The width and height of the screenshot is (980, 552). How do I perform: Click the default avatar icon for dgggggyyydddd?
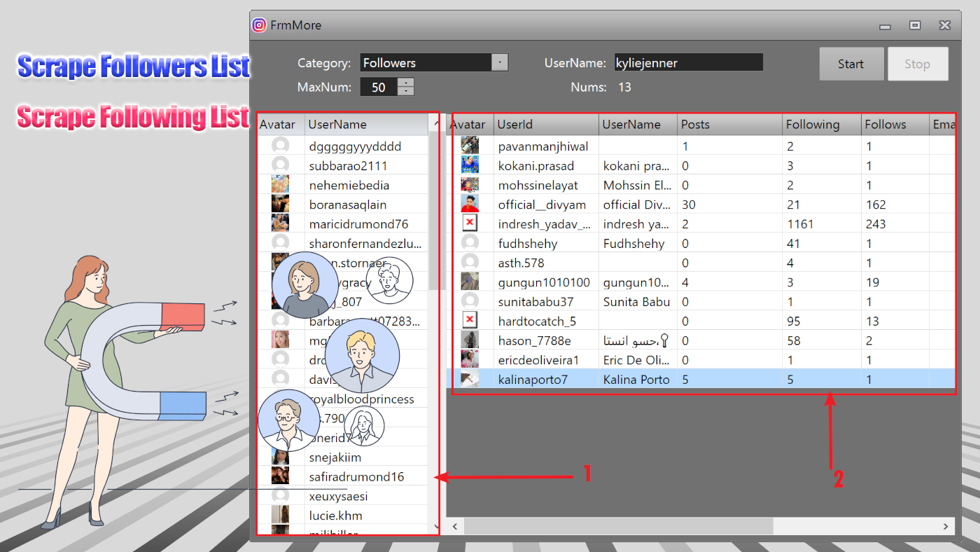pyautogui.click(x=280, y=146)
